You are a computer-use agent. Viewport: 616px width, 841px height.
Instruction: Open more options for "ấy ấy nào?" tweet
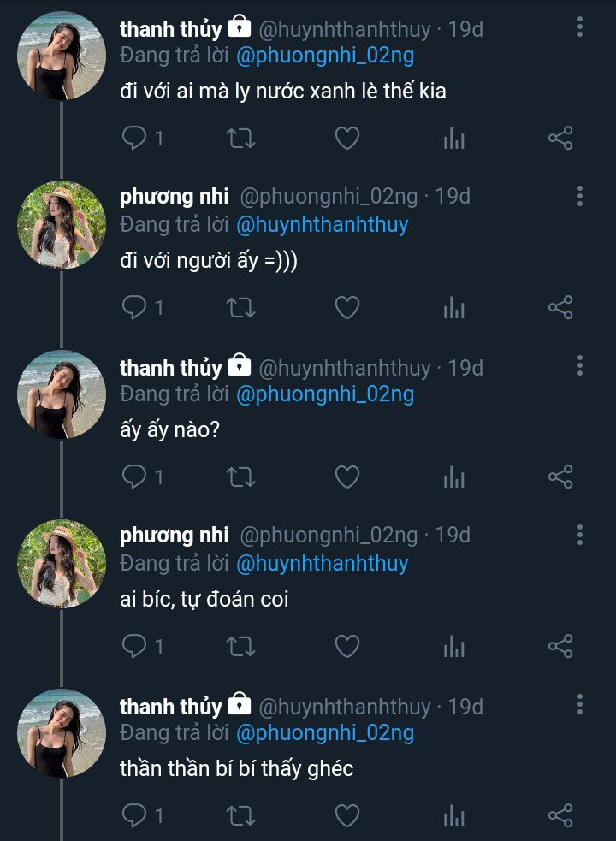click(x=580, y=367)
